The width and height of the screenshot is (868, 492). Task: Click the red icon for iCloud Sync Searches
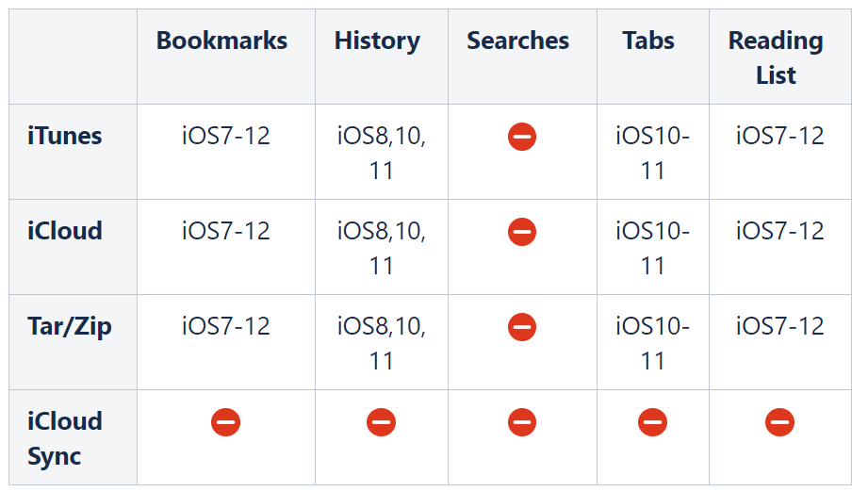522,422
